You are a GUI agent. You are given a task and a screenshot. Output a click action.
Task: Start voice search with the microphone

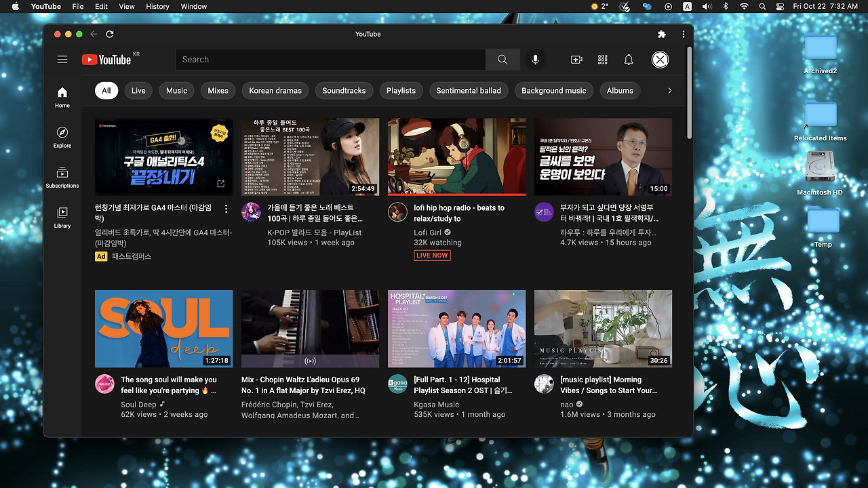pos(535,60)
